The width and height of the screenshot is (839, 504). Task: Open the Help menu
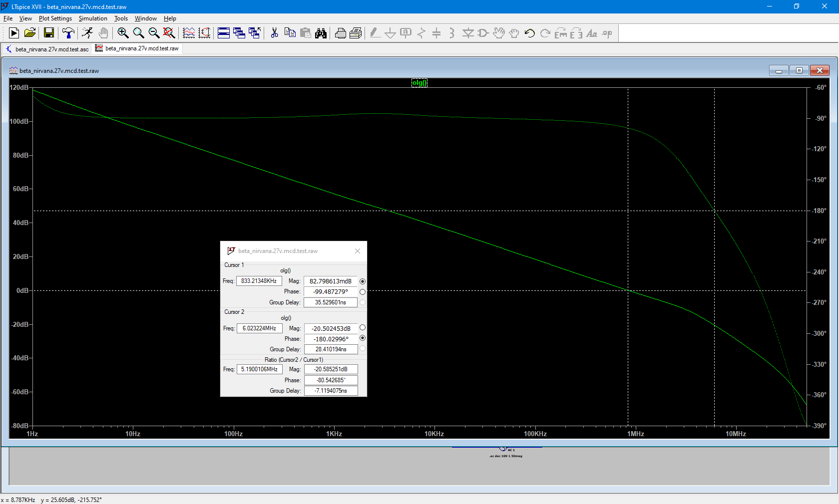click(170, 18)
